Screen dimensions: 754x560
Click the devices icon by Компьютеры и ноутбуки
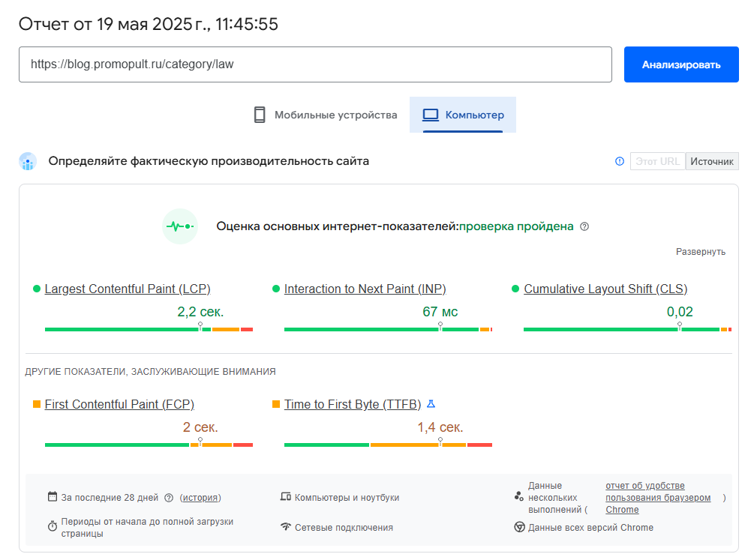coord(286,496)
